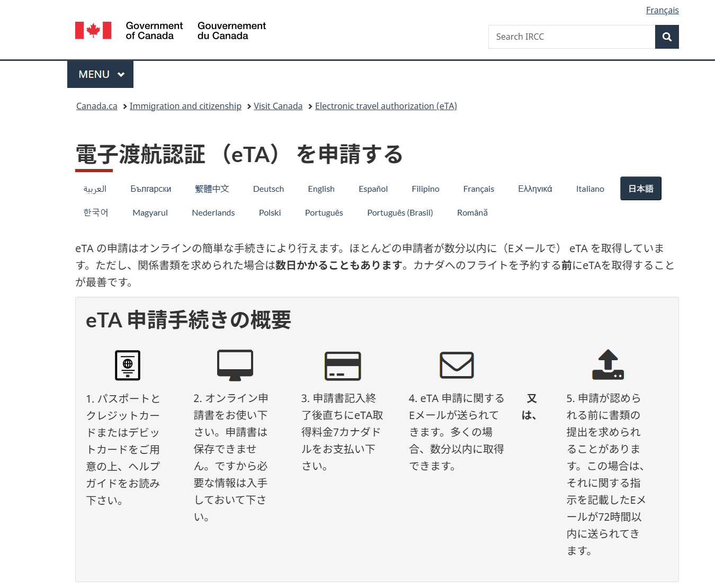The width and height of the screenshot is (715, 588).
Task: Click the credit card icon in step 3
Action: (x=343, y=366)
